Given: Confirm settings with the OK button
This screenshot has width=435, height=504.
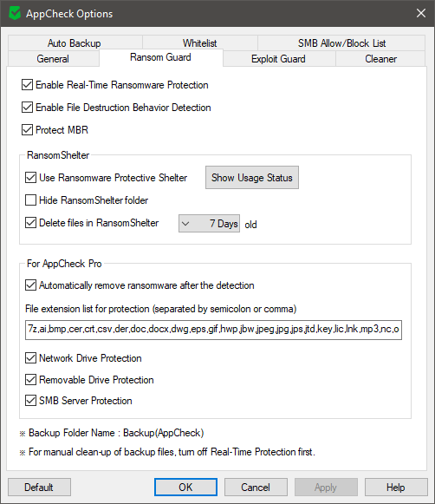Looking at the screenshot, I should tap(185, 487).
